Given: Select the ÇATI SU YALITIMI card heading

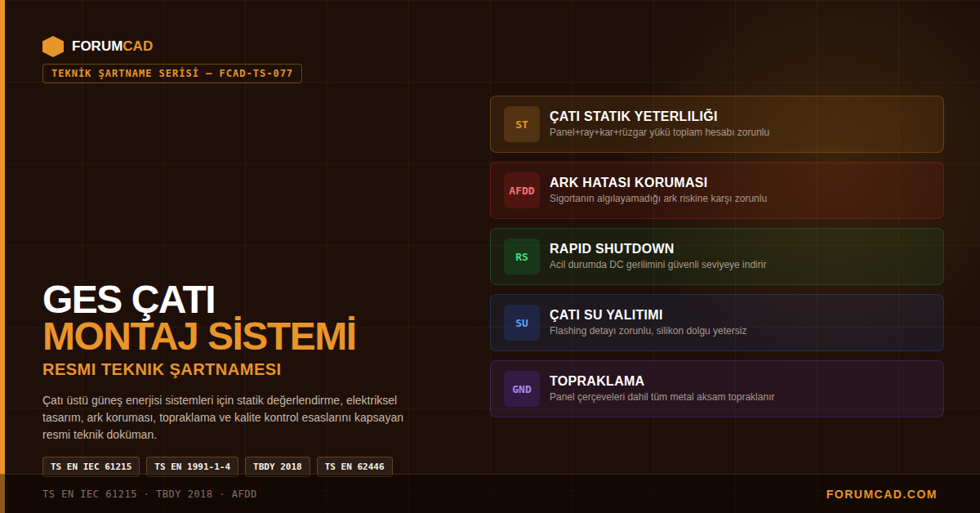Looking at the screenshot, I should coord(606,314).
